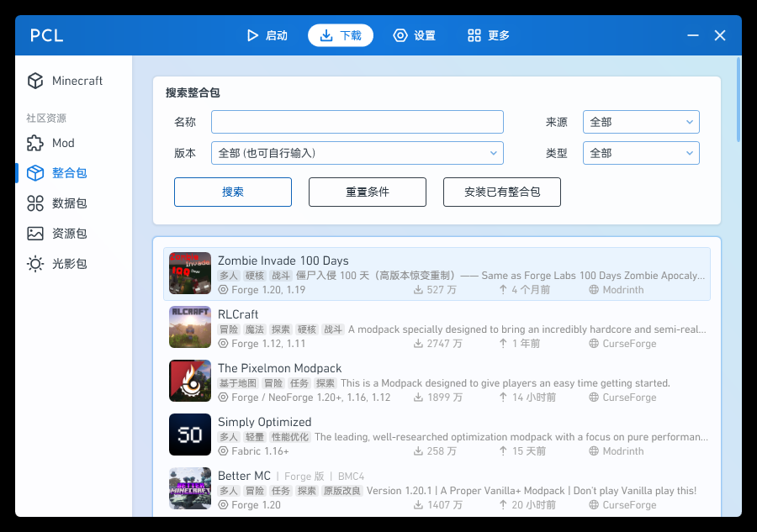
Task: Click the 搜索 search button
Action: click(x=233, y=192)
